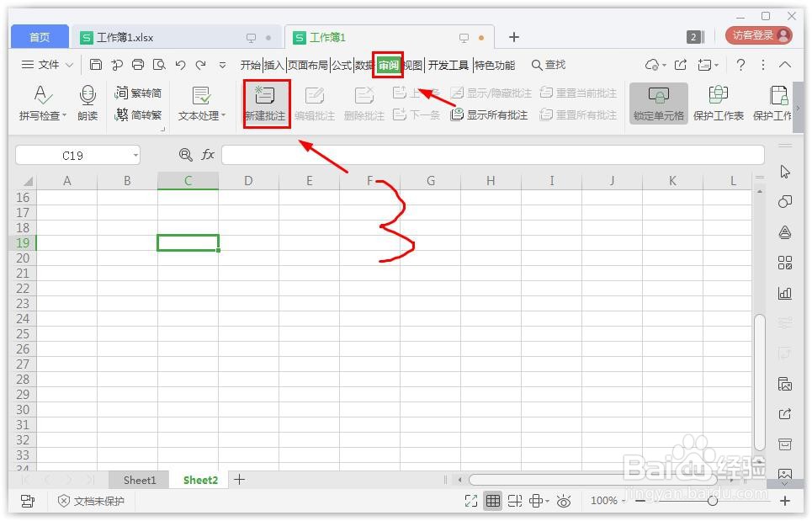
Task: Convert Simplified to Traditional (简转繁)
Action: coord(138,114)
